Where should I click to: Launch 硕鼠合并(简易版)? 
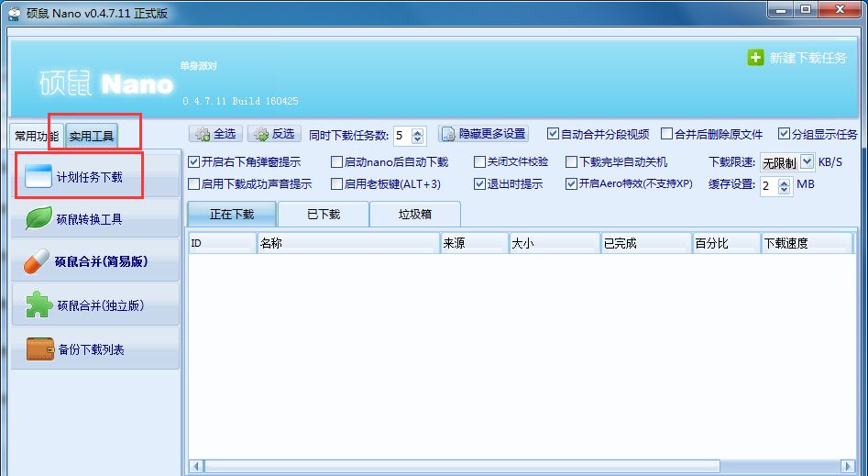click(x=95, y=261)
